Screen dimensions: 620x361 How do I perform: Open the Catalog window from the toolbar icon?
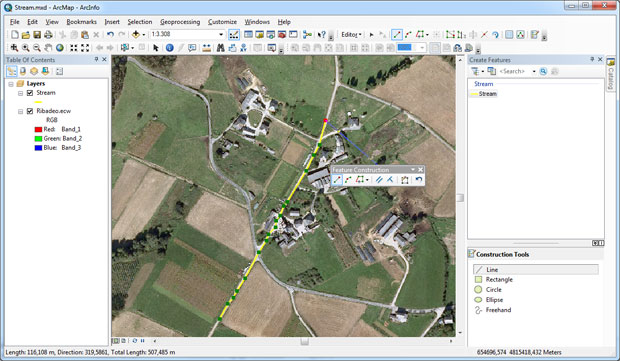259,35
